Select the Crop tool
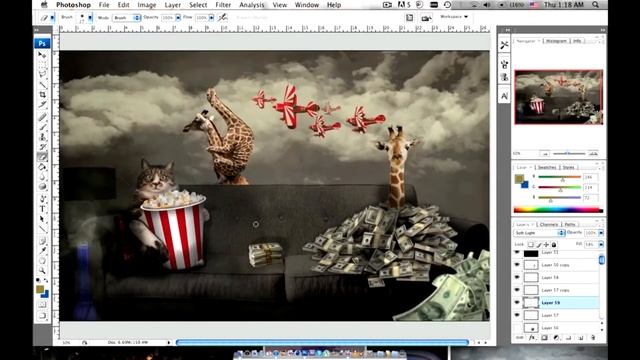The image size is (640, 360). coord(42,95)
